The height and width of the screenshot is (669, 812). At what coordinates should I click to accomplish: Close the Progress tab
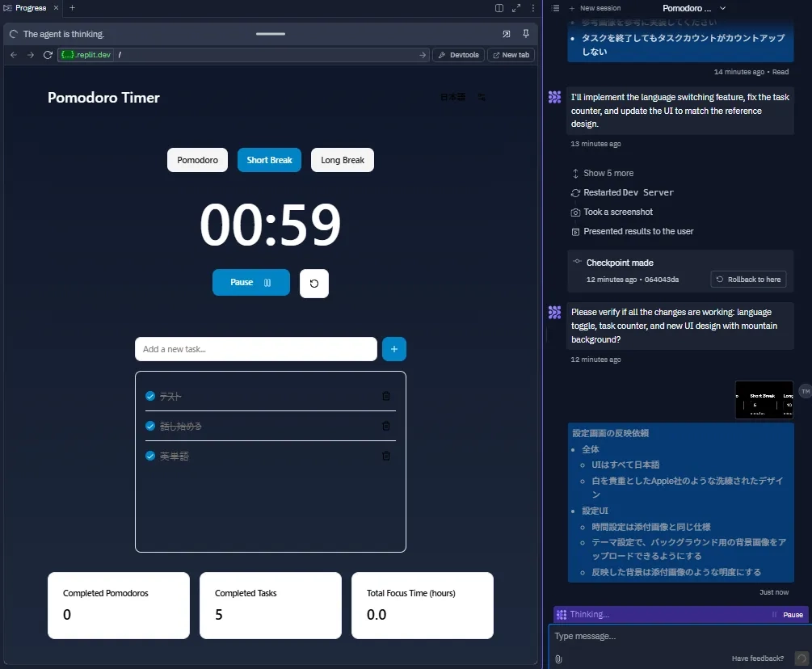click(56, 8)
